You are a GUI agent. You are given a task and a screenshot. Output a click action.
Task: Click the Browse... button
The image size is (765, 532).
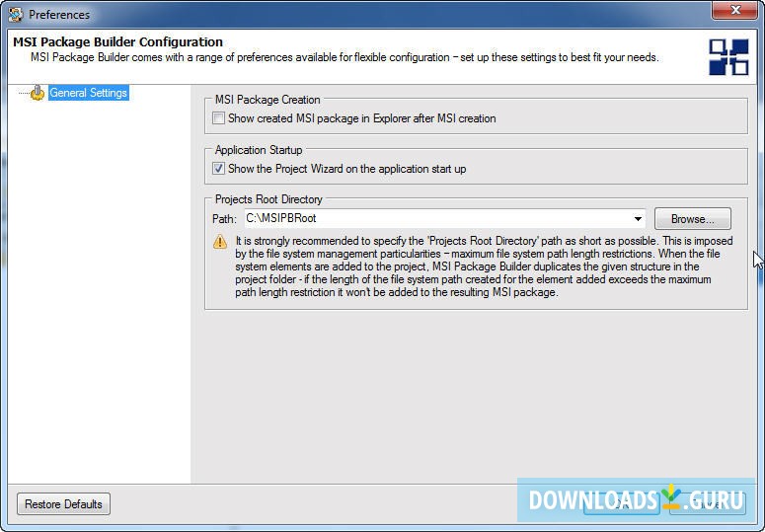click(692, 219)
